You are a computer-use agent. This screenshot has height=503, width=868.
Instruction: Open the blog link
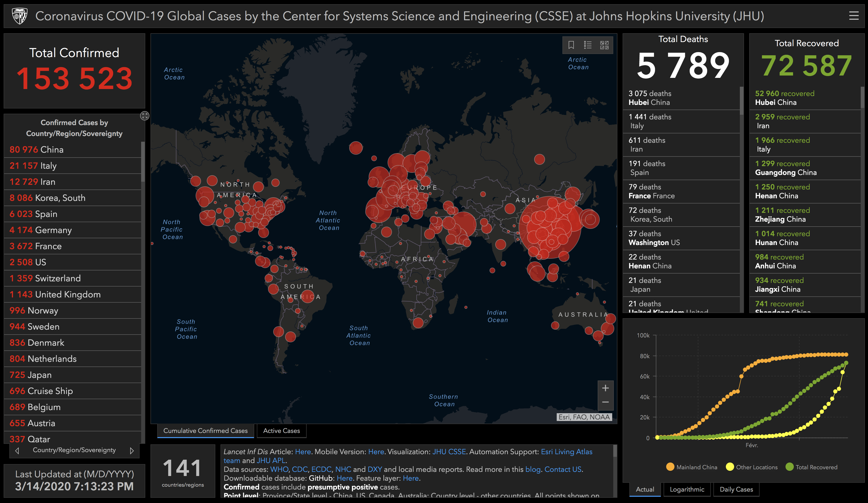pyautogui.click(x=533, y=470)
